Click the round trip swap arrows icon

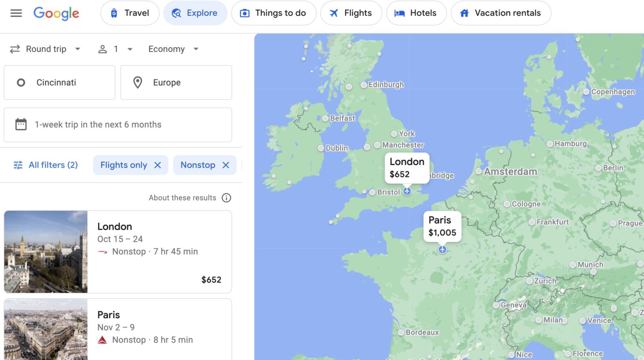click(x=14, y=49)
